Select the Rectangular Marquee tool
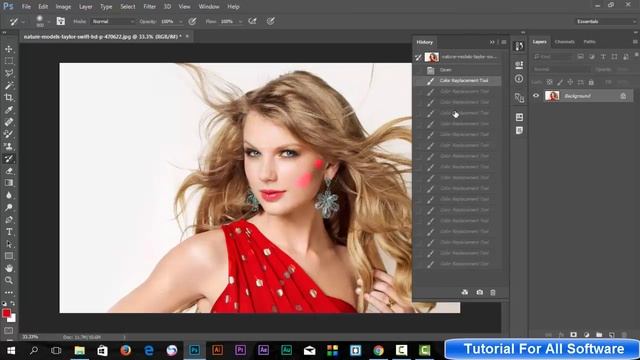Screen dimensions: 640x360 (9, 61)
